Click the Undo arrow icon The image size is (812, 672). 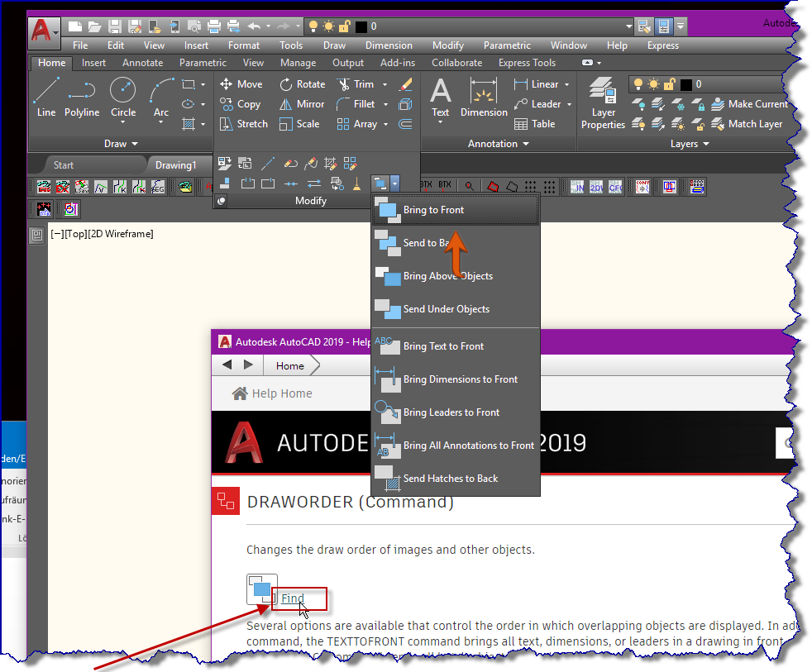[254, 26]
